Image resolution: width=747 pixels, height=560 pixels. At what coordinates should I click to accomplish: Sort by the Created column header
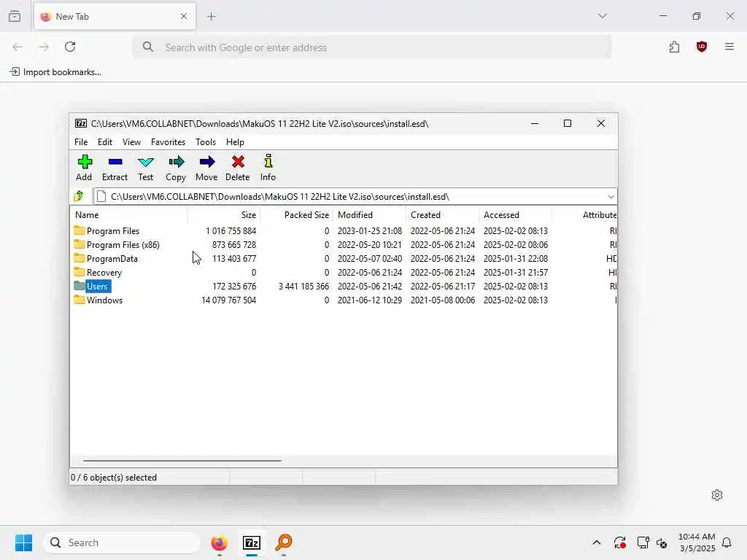[443, 215]
